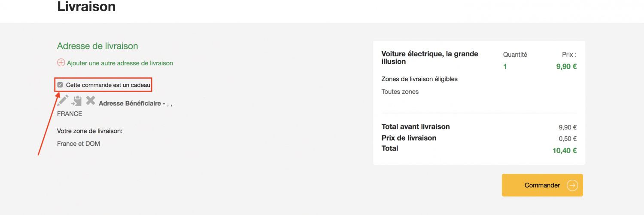644x215 pixels.
Task: Click the "Cette commande est un cadeau" label
Action: click(108, 85)
